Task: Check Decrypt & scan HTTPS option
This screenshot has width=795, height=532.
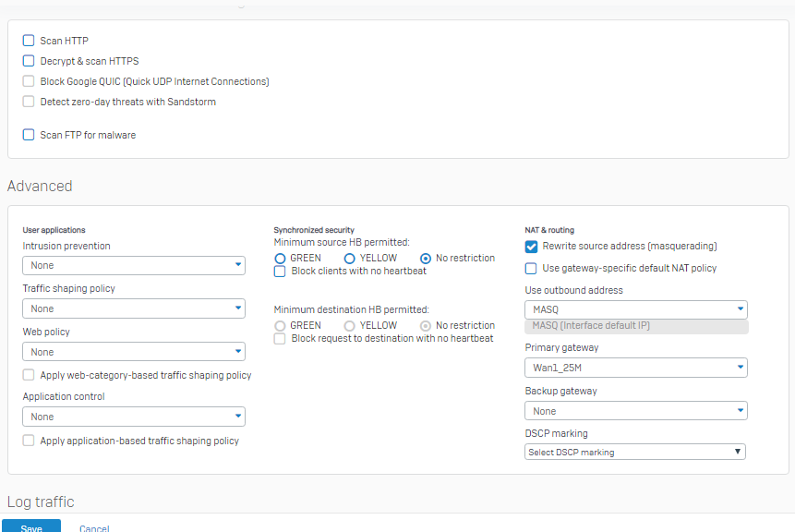Action: coord(29,61)
